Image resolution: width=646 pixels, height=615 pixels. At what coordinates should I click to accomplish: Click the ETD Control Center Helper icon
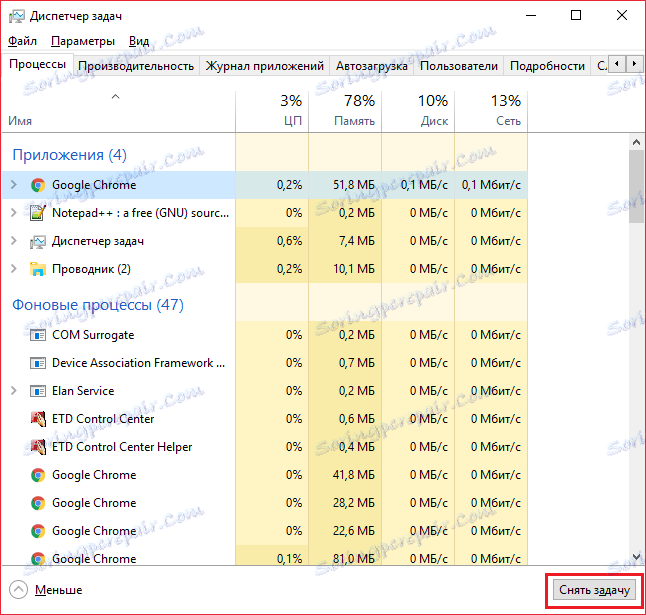[38, 447]
